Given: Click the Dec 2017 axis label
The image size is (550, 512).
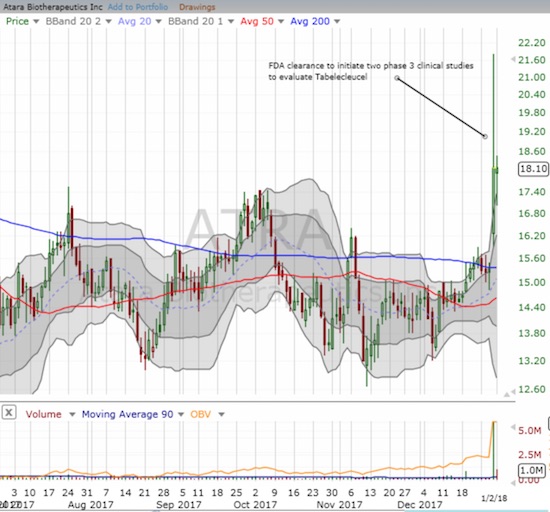Looking at the screenshot, I should point(420,505).
